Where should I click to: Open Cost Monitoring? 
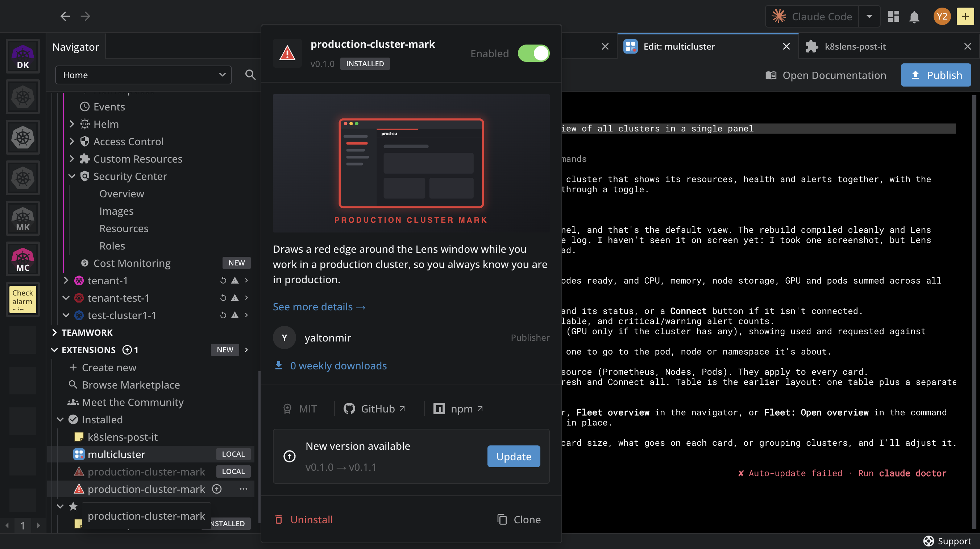point(132,263)
